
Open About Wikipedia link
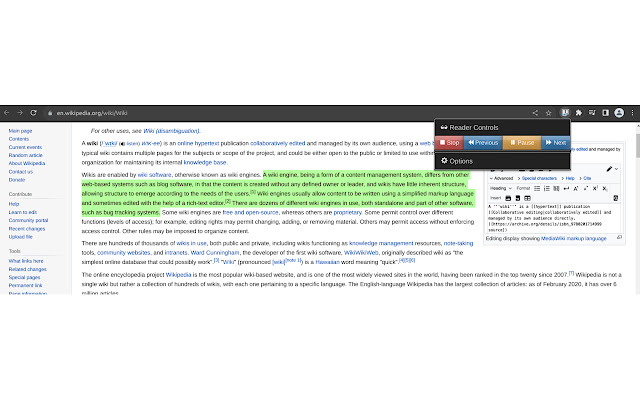[x=27, y=163]
